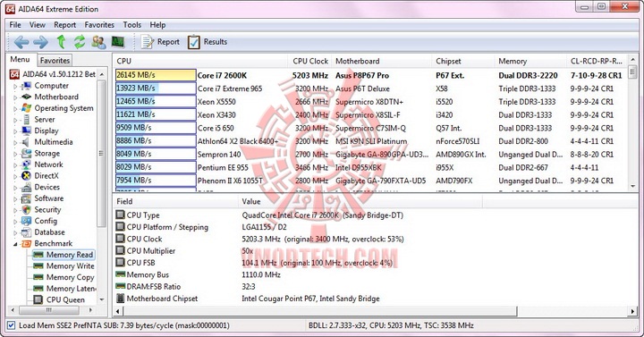The image size is (644, 337).
Task: Open the Favorites menu
Action: (x=99, y=25)
